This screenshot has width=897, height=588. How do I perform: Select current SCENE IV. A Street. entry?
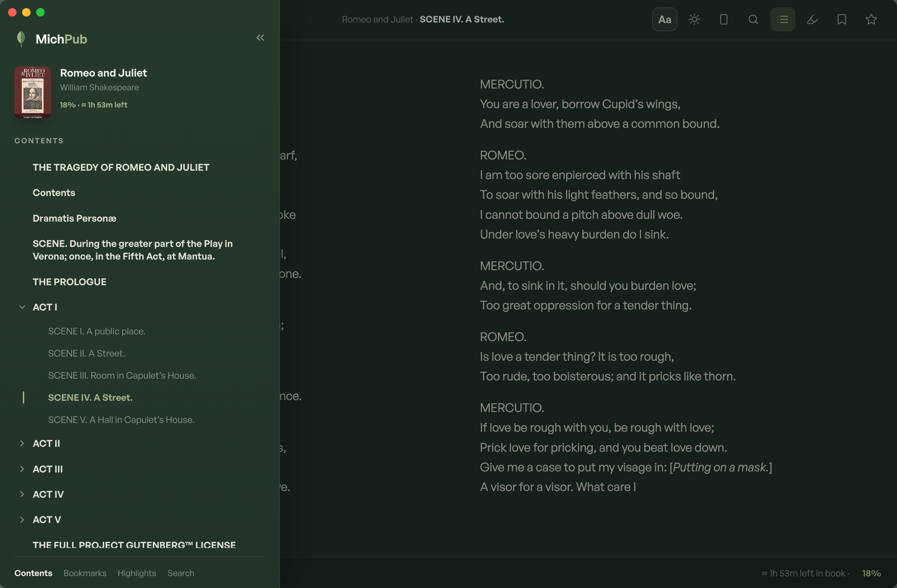(91, 398)
